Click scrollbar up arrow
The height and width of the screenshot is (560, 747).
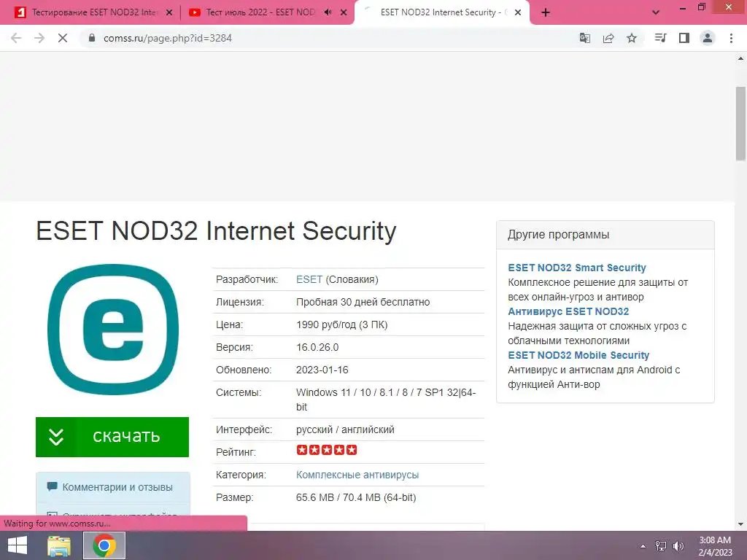pos(740,58)
